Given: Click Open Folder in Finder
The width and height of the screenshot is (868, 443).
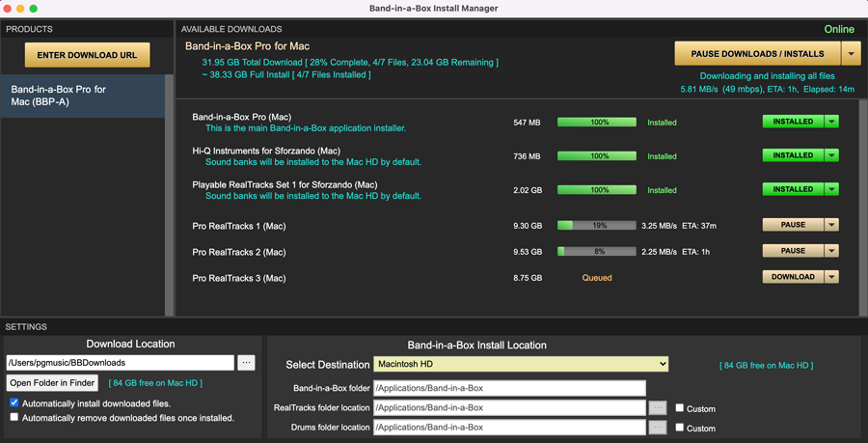Looking at the screenshot, I should point(53,382).
